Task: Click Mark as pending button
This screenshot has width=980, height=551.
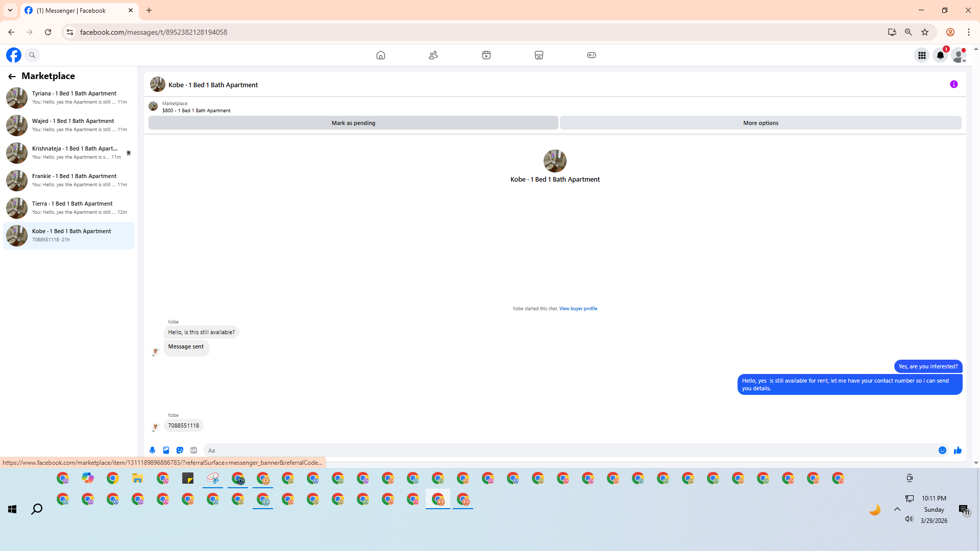Action: coord(353,123)
